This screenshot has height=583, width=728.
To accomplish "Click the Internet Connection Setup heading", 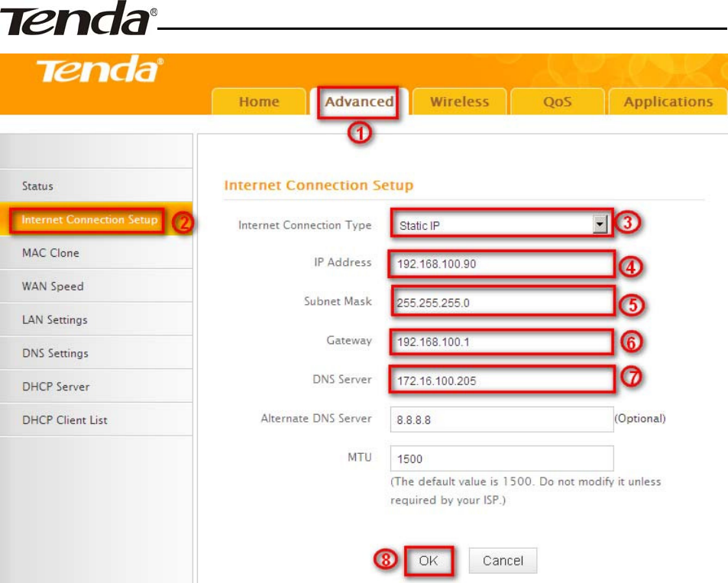I will (319, 186).
